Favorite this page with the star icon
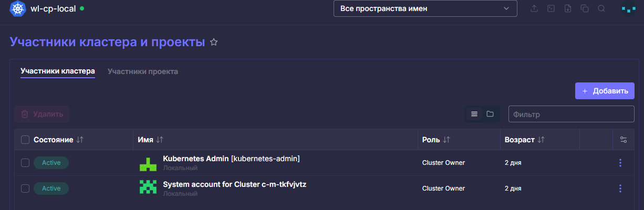The height and width of the screenshot is (210, 644). click(x=214, y=43)
